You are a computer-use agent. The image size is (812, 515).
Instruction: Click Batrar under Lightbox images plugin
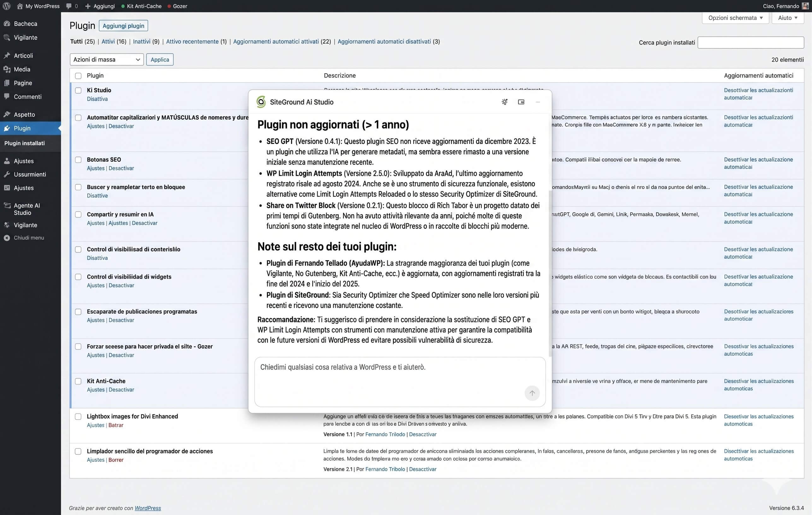(x=116, y=425)
